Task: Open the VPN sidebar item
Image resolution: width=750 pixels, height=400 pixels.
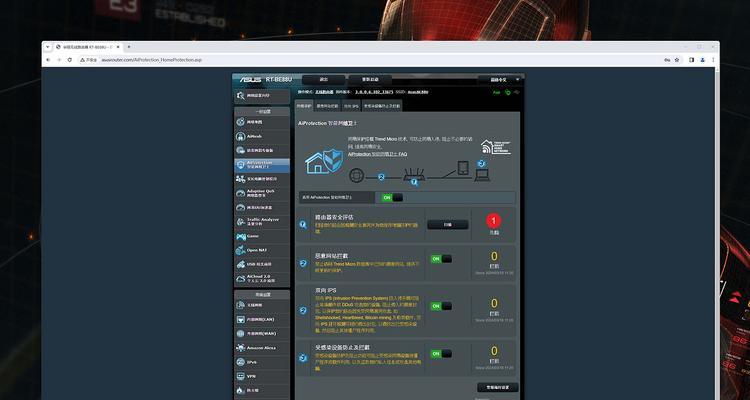Action: pyautogui.click(x=262, y=377)
